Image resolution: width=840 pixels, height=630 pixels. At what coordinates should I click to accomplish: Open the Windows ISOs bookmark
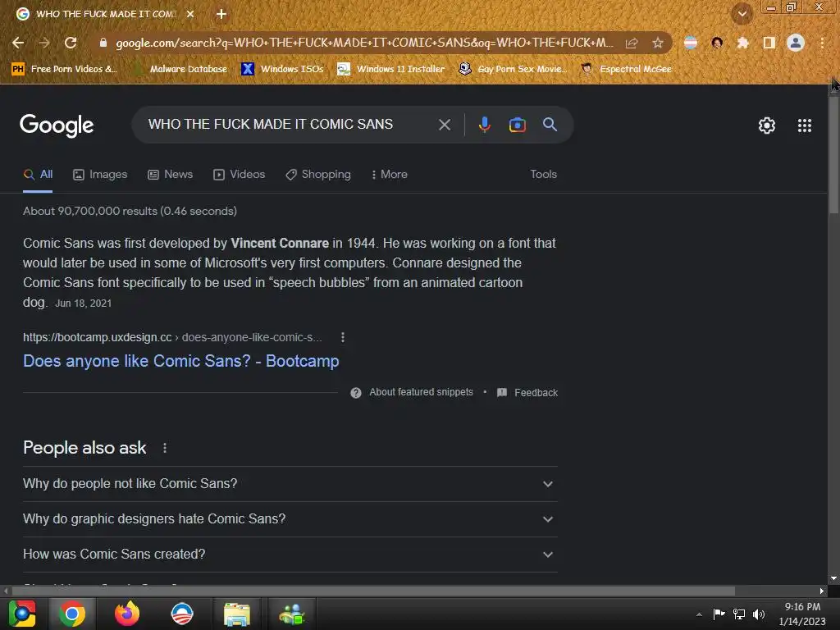pos(282,69)
